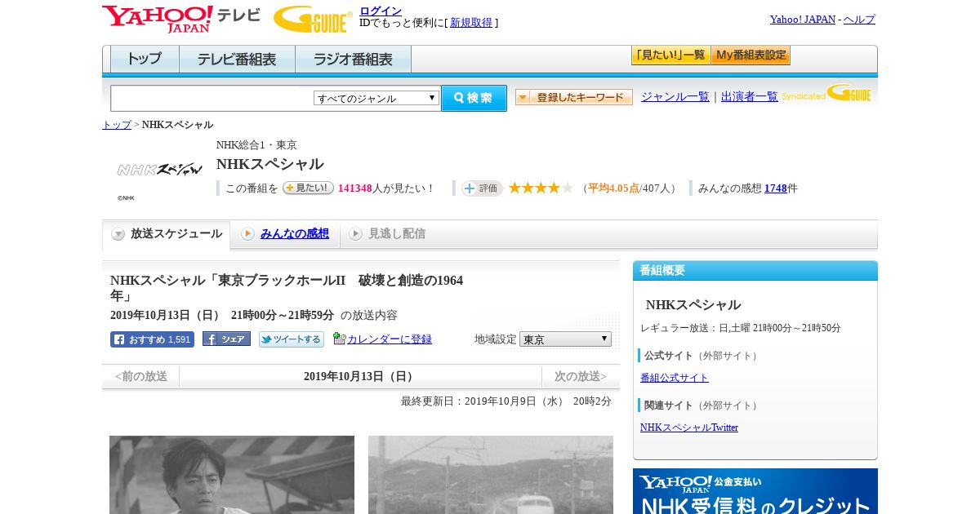Open 「見たい!」一覧 button
The width and height of the screenshot is (980, 514).
tap(670, 55)
